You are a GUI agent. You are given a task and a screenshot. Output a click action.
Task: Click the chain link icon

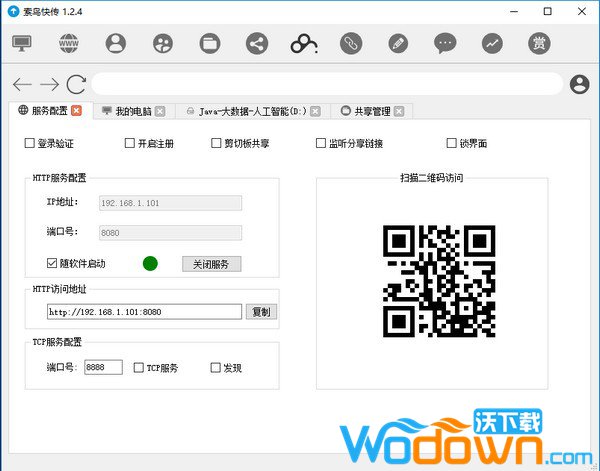350,43
